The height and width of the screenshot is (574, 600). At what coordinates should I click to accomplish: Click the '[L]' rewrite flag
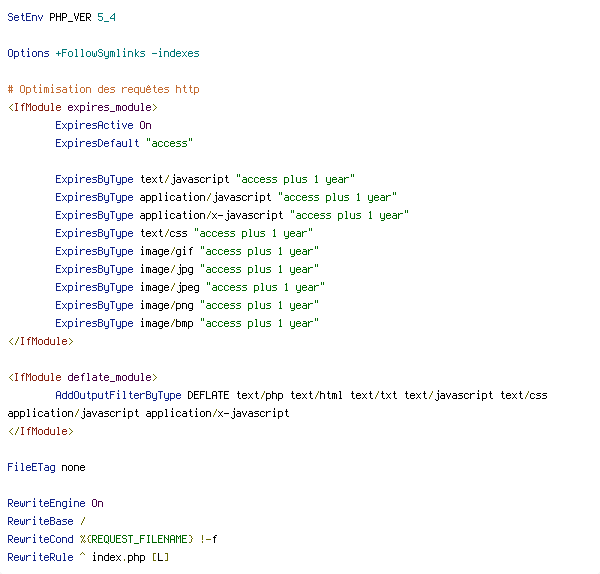tap(160, 557)
